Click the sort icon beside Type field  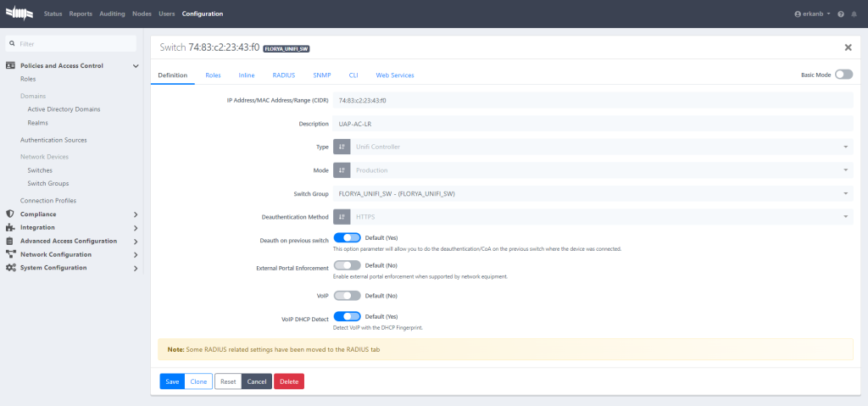click(x=342, y=147)
